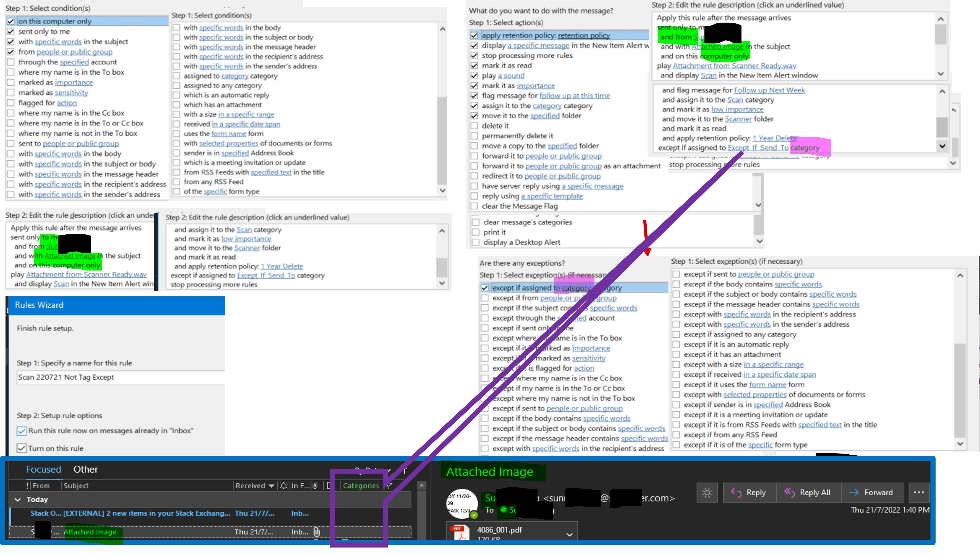980x555 pixels.
Task: Click the sun-shaped light mode icon
Action: point(707,492)
